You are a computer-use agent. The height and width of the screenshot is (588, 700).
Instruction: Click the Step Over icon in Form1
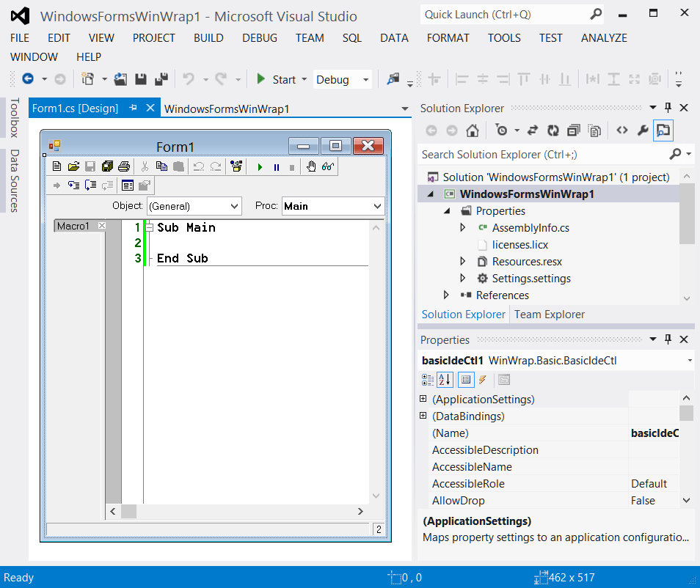click(91, 185)
